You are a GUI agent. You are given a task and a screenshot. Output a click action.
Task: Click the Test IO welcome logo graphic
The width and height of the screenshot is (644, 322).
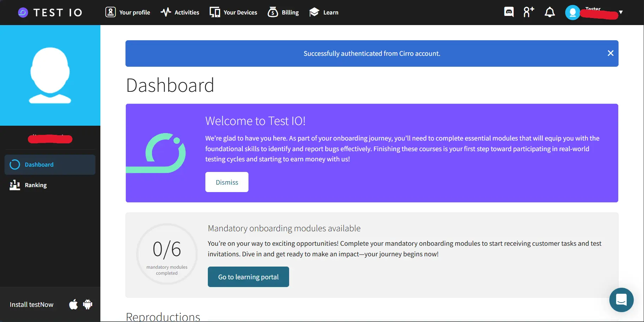(x=156, y=153)
